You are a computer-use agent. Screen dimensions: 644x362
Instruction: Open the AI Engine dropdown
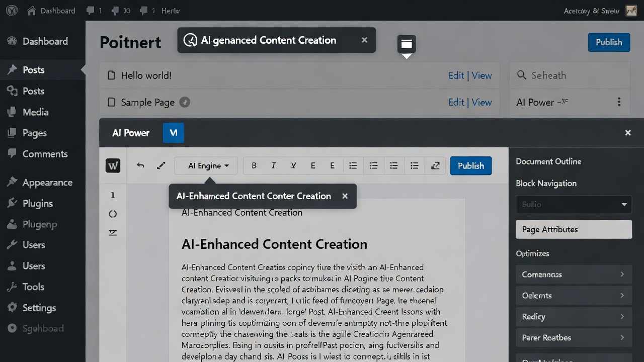click(x=206, y=165)
